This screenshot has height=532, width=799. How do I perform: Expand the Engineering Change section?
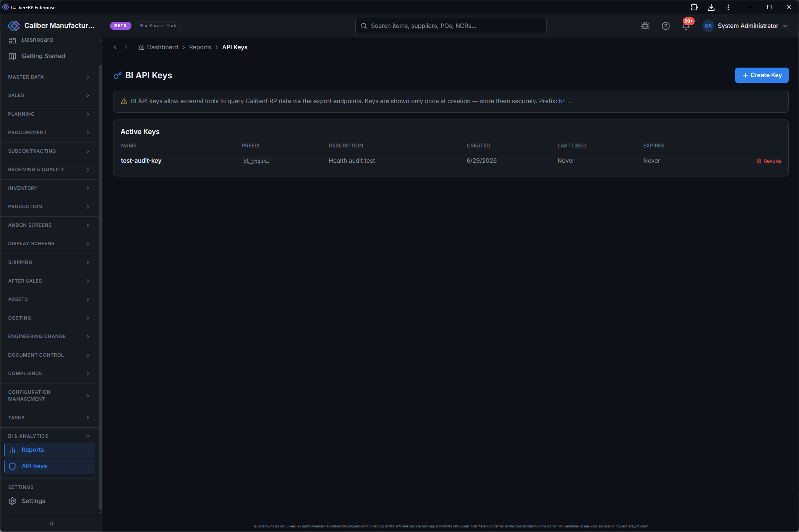coord(50,336)
